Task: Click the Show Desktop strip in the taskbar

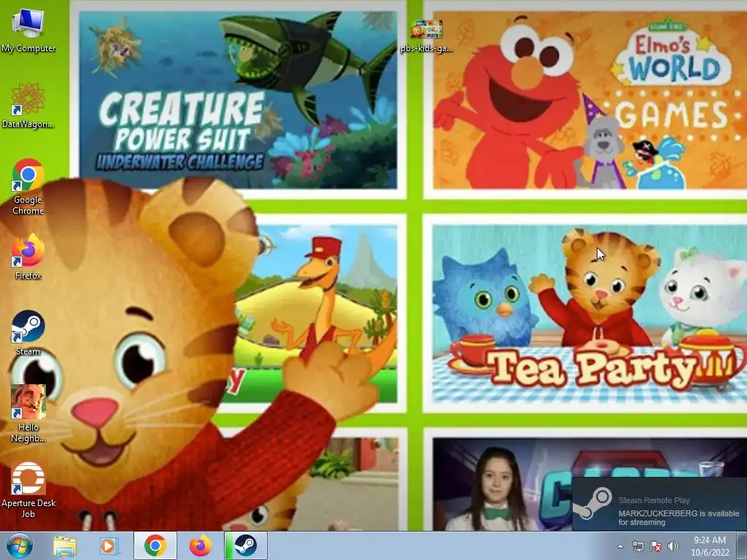Action: point(742,545)
